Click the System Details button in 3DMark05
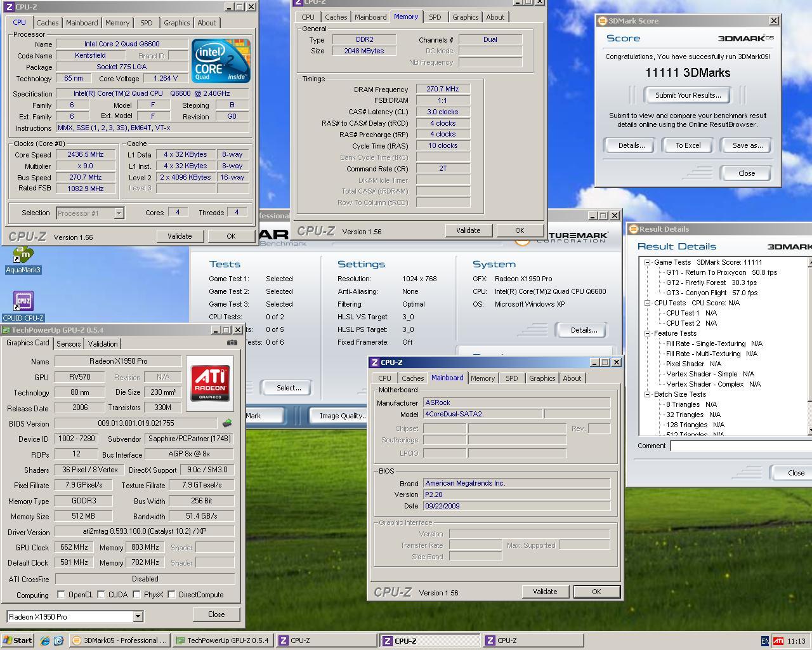 (x=584, y=330)
